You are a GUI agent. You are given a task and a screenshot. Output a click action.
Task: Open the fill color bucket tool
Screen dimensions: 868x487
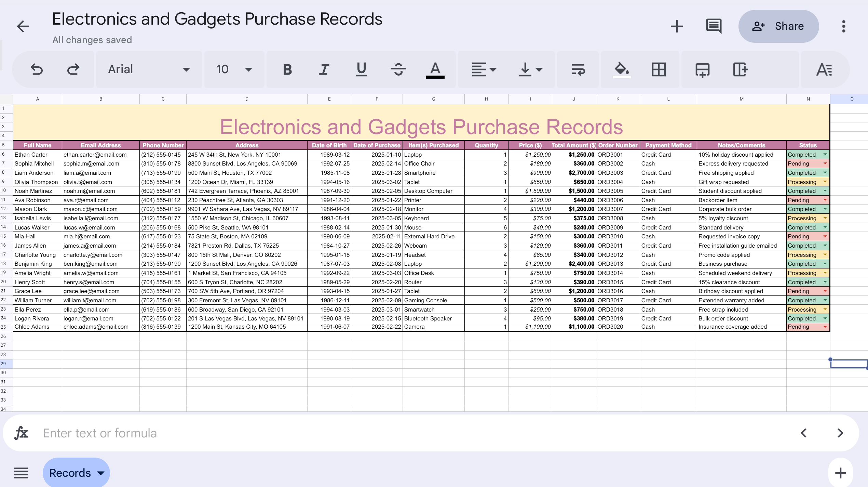[x=622, y=69]
